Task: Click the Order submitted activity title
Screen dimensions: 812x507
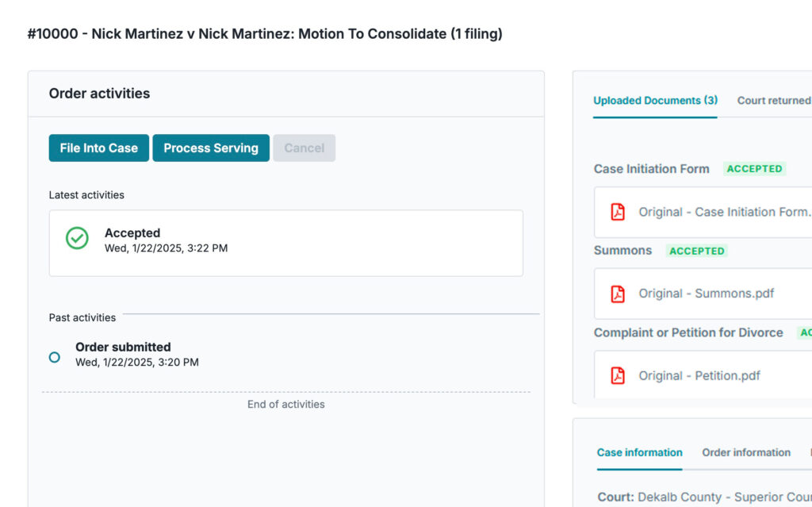Action: tap(123, 347)
